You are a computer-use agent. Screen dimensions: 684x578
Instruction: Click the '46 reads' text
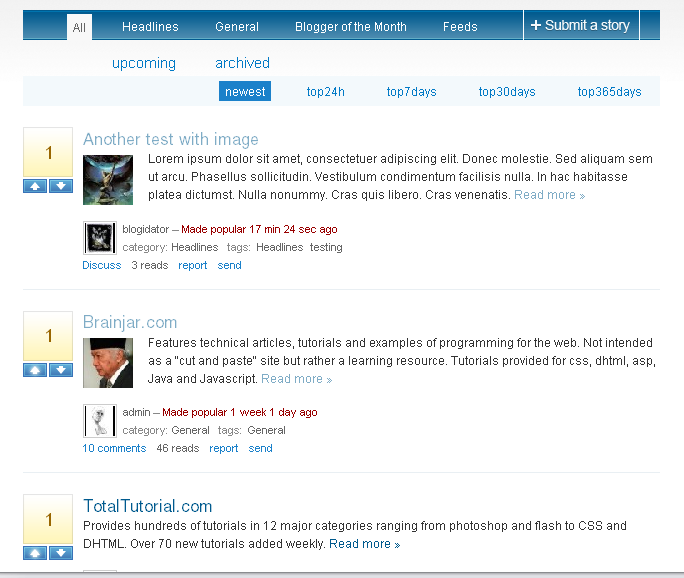[x=178, y=448]
